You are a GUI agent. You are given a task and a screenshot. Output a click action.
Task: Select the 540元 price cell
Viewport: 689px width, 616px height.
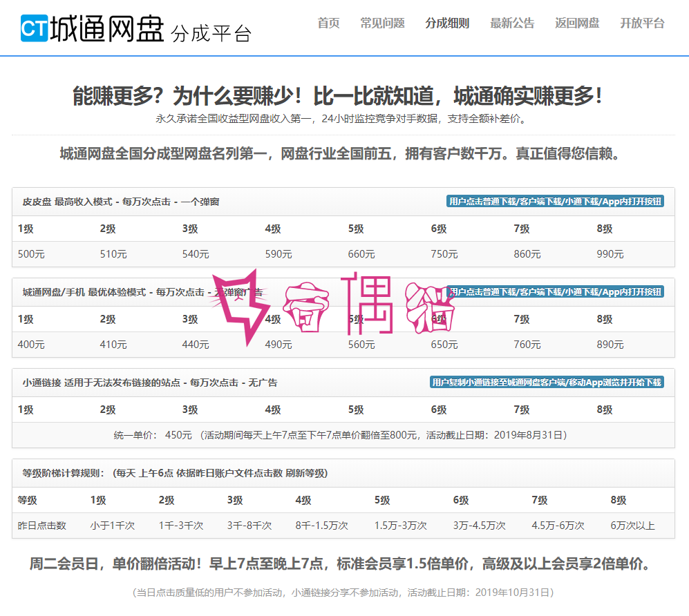tap(196, 254)
